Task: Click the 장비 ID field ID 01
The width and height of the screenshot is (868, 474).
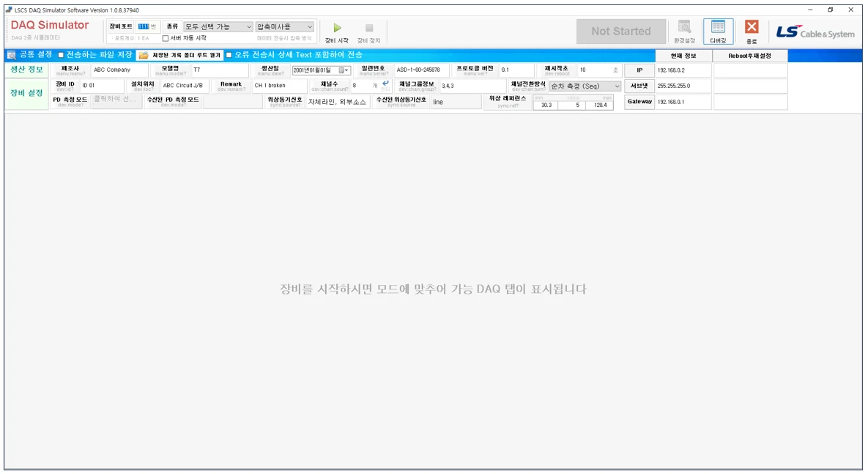Action: pos(102,85)
